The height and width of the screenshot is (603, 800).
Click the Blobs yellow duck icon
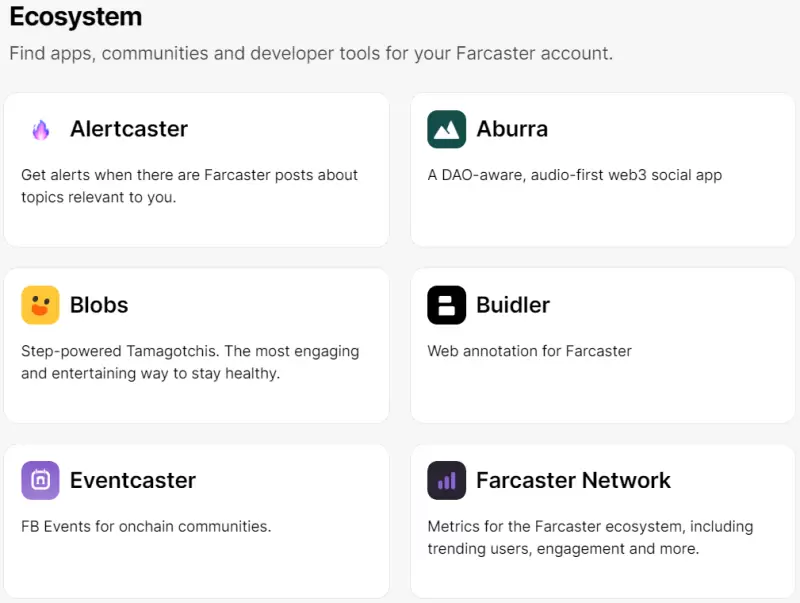coord(40,305)
